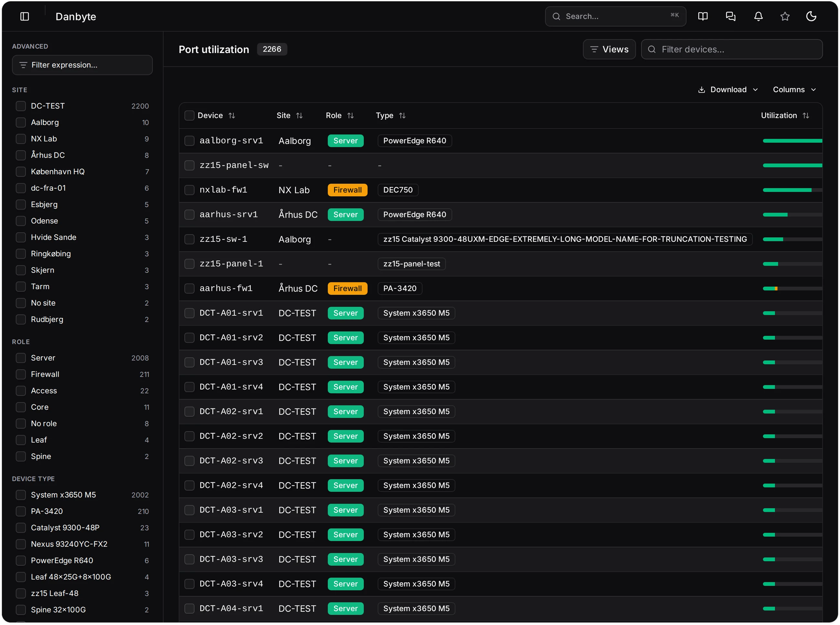Screen dimensions: 840x625
Task: Expand the Columns dropdown
Action: click(794, 90)
